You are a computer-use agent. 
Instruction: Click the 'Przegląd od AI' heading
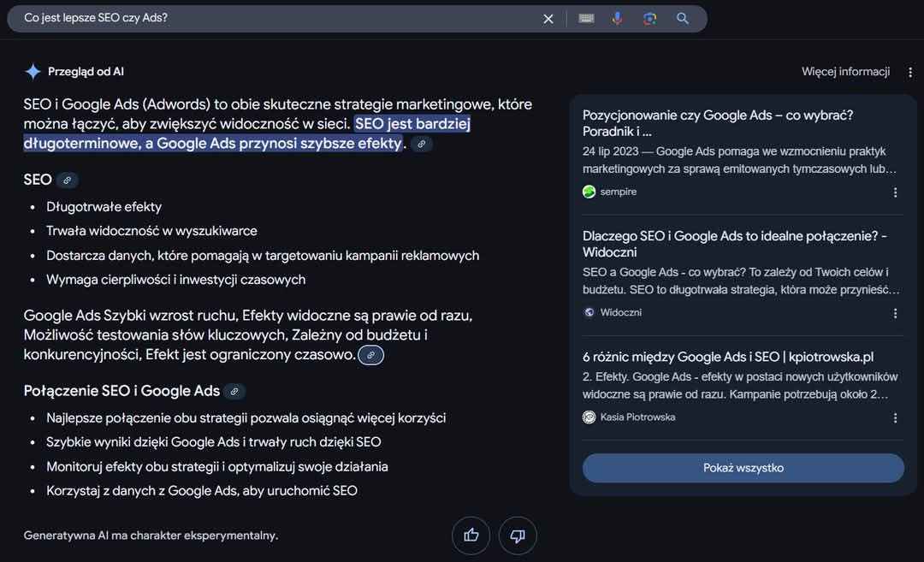[x=86, y=72]
